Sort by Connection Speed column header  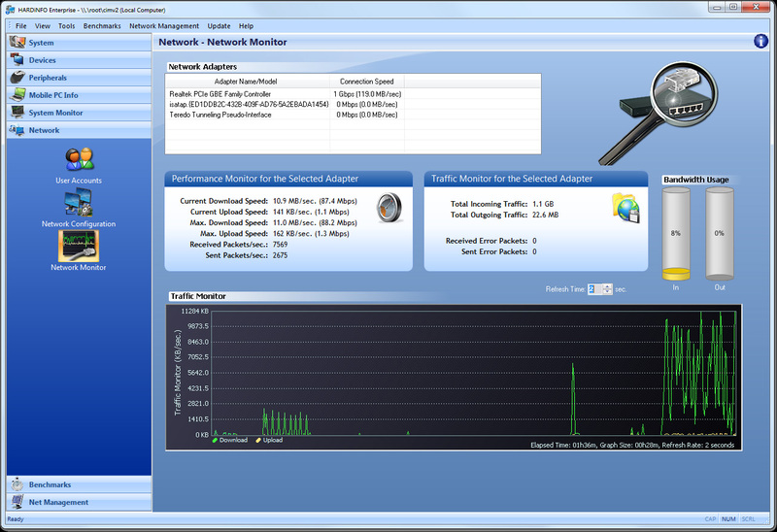[x=367, y=82]
